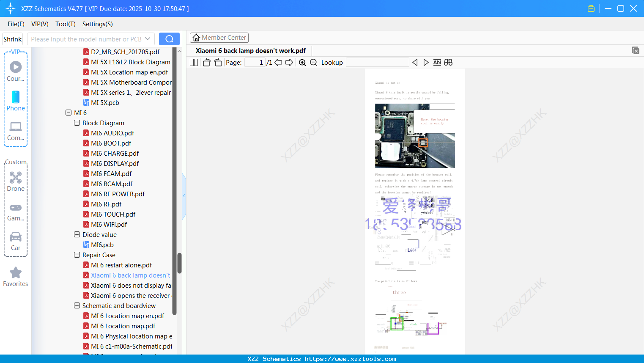Collapse the Repair Case folder
Image resolution: width=644 pixels, height=363 pixels.
tap(77, 255)
